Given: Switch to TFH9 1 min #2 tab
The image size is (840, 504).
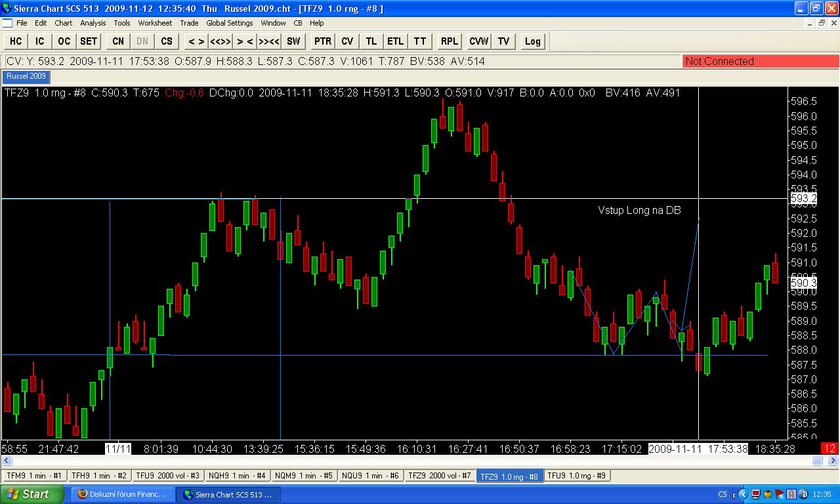Looking at the screenshot, I should (x=98, y=476).
